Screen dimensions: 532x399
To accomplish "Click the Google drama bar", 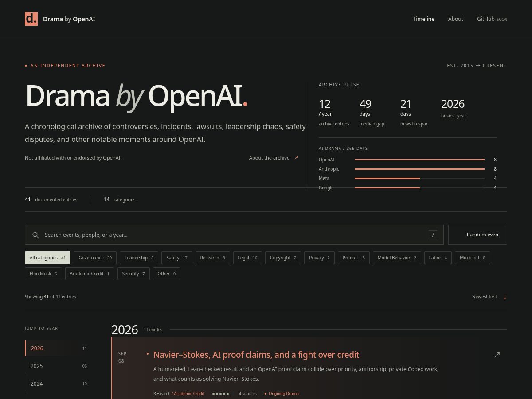I will (x=419, y=188).
